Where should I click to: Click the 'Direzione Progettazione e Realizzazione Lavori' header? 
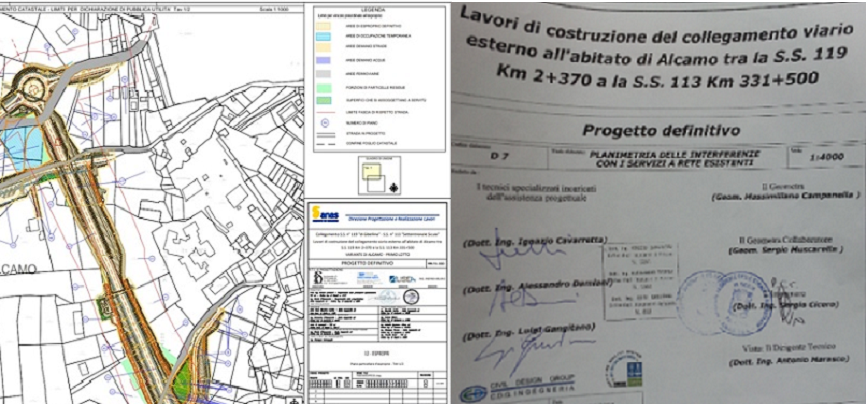point(393,219)
